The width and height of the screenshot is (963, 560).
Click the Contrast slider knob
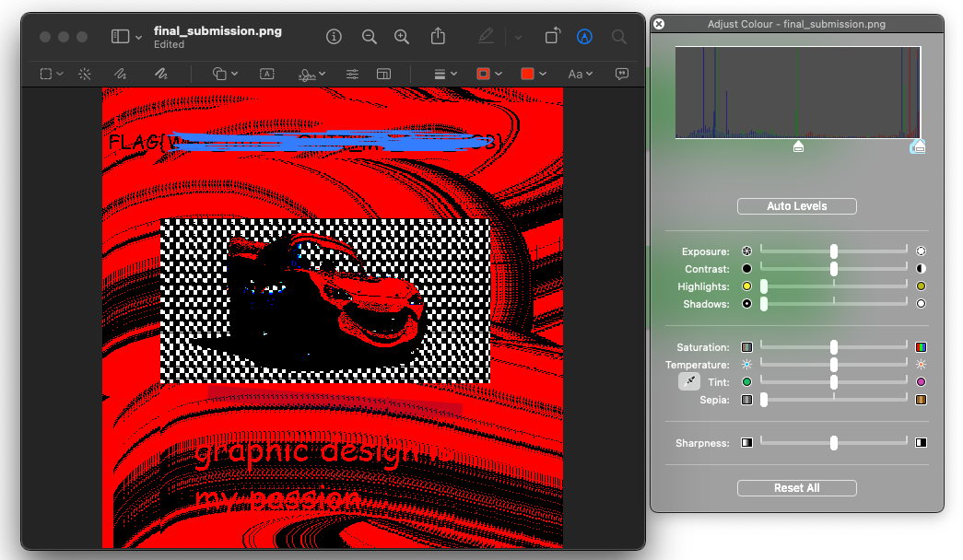[833, 269]
